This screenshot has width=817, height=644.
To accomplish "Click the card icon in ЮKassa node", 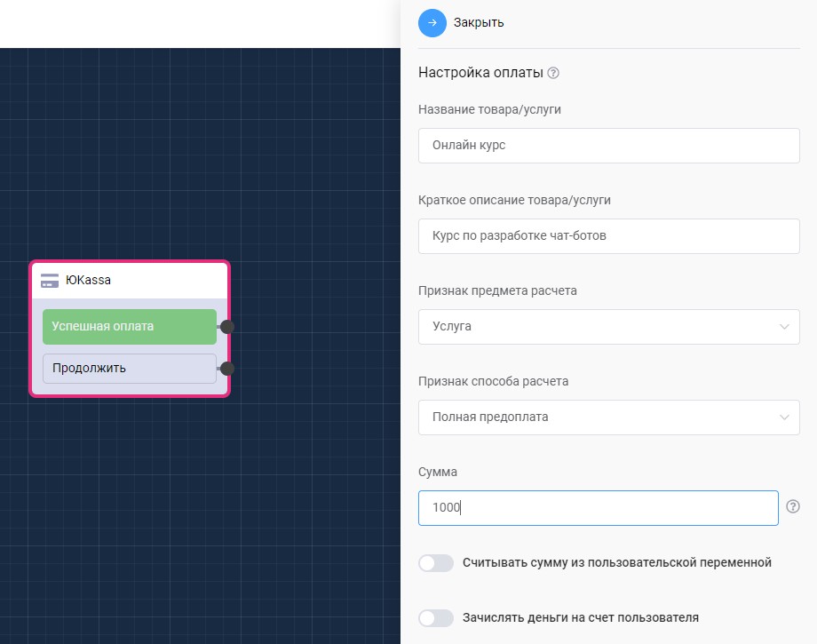I will pos(50,281).
